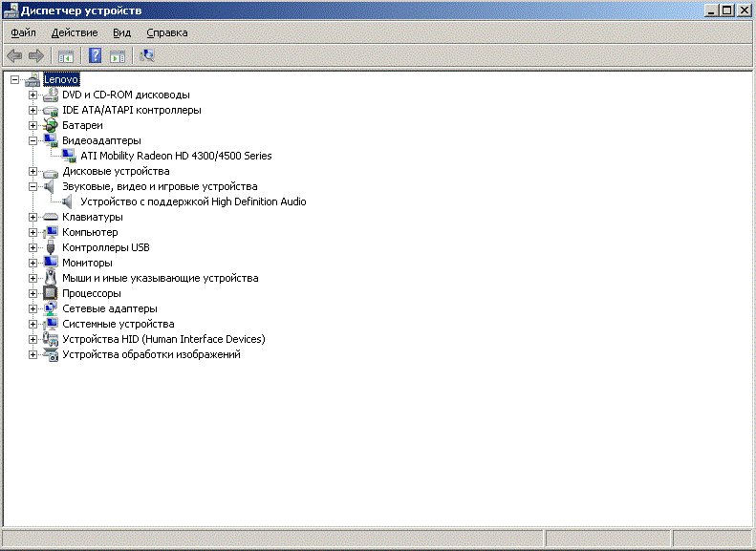Expand IDE ATA/ATAPI контроллеры node
Image resolution: width=756 pixels, height=551 pixels.
[x=32, y=111]
